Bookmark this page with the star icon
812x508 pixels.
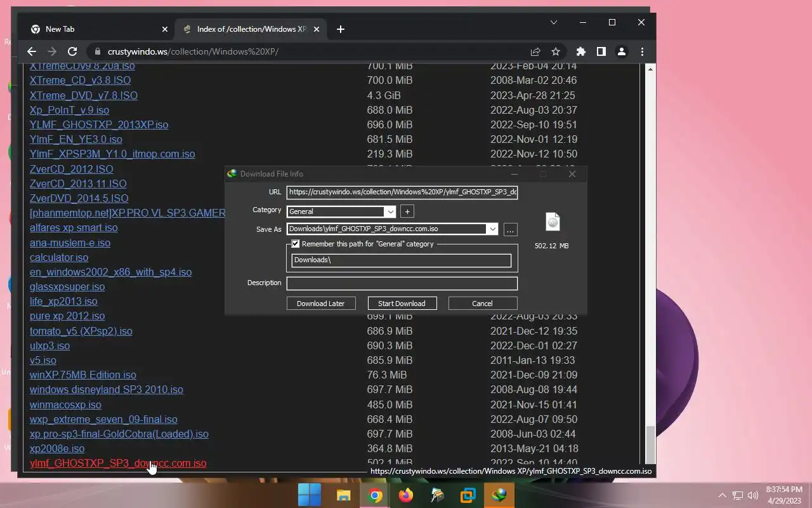coord(556,51)
